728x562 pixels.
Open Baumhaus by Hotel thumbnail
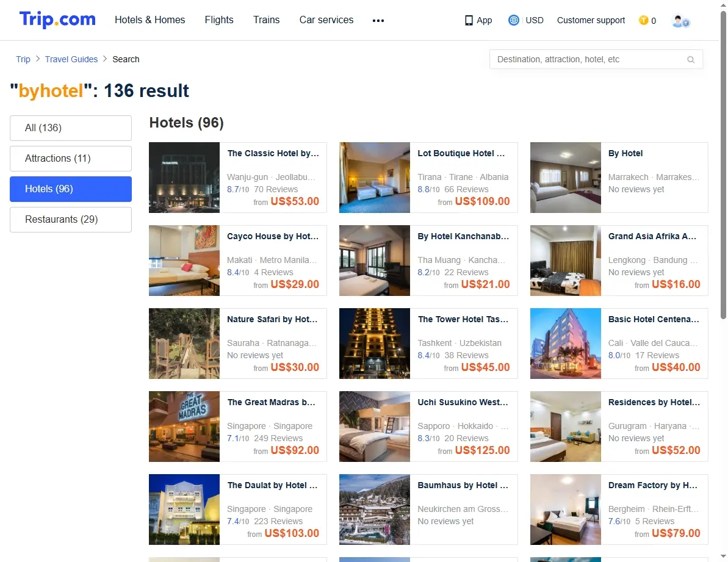pyautogui.click(x=375, y=510)
